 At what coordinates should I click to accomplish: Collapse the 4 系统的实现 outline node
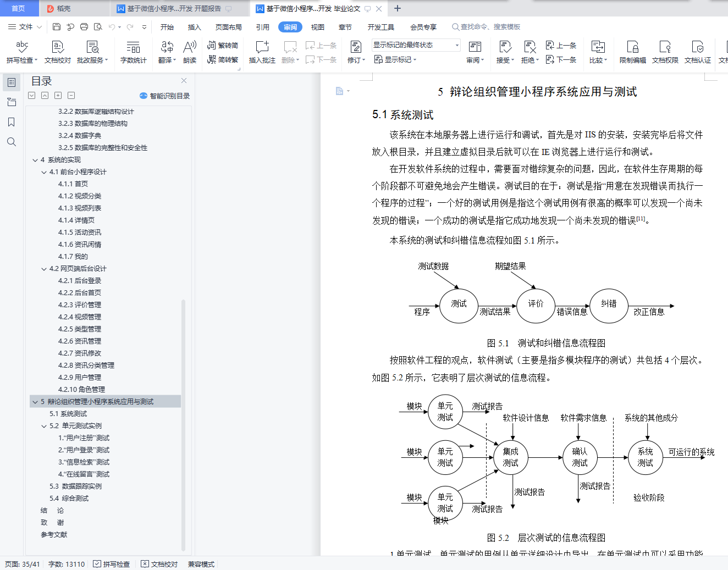pos(35,160)
